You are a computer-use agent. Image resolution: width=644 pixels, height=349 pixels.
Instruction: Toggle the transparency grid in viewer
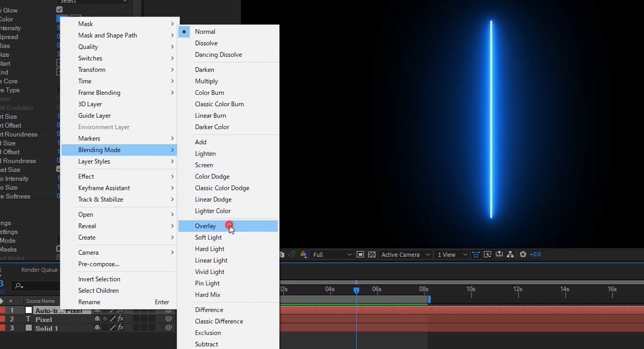[x=371, y=255]
